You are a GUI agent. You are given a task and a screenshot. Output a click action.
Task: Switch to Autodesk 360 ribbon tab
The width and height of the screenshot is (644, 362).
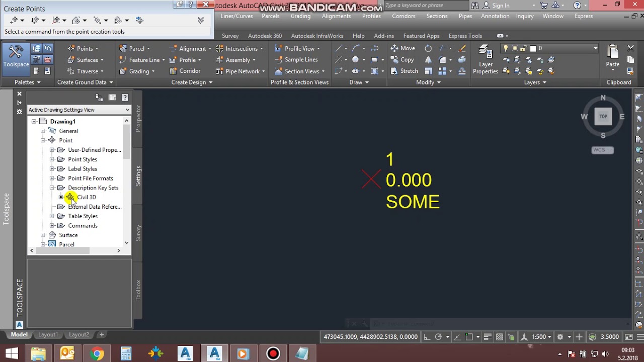tap(265, 36)
